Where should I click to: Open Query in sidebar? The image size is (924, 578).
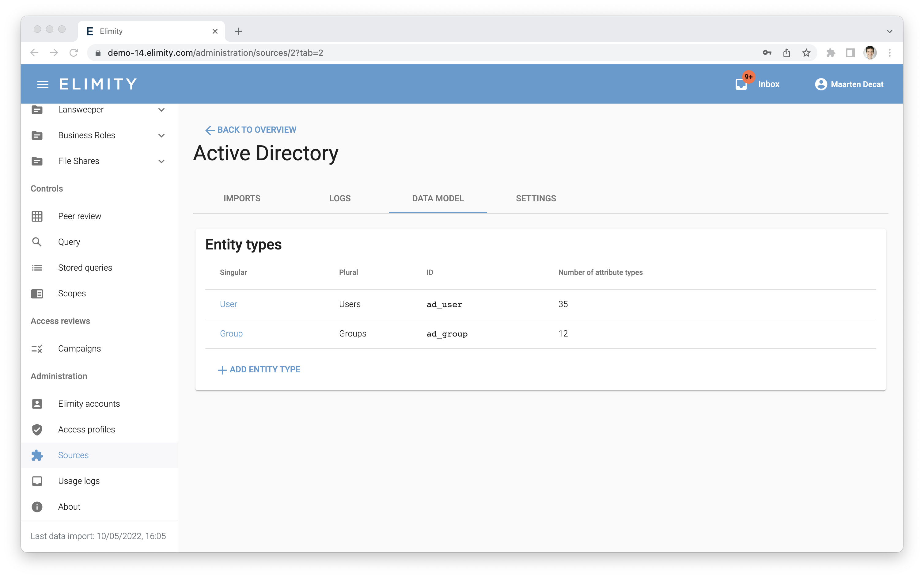[x=99, y=242]
